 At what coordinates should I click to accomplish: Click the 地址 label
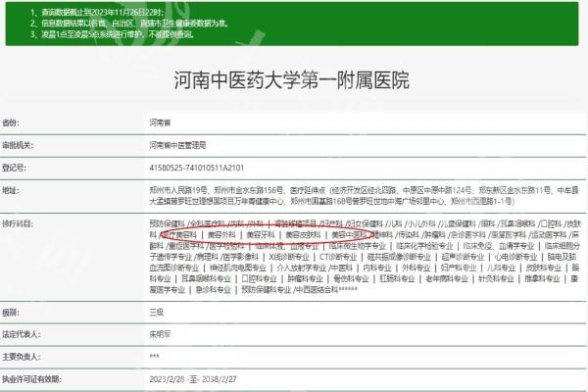11,190
